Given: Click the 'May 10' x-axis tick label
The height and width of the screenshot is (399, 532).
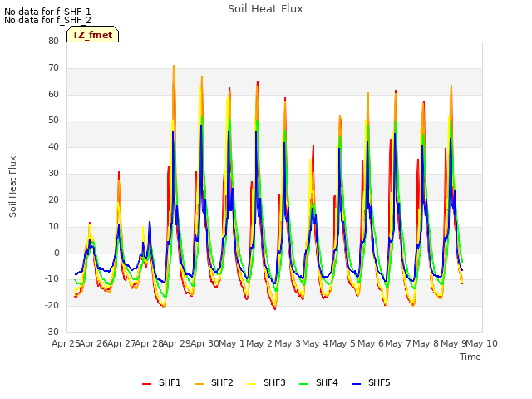Looking at the screenshot, I should point(481,343).
